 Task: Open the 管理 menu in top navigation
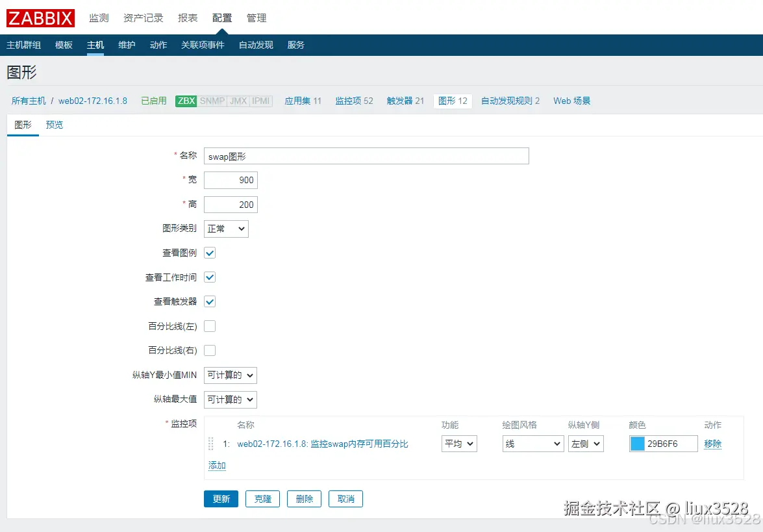pyautogui.click(x=256, y=18)
